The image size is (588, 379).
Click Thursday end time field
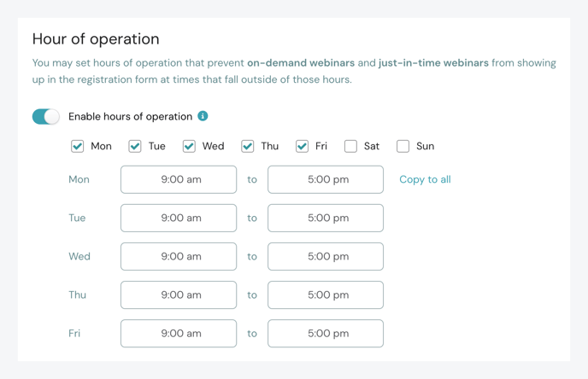[x=326, y=294]
